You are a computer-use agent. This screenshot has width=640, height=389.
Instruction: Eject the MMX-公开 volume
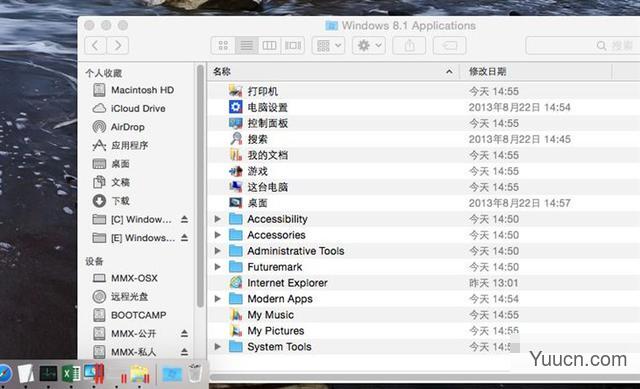pos(184,334)
